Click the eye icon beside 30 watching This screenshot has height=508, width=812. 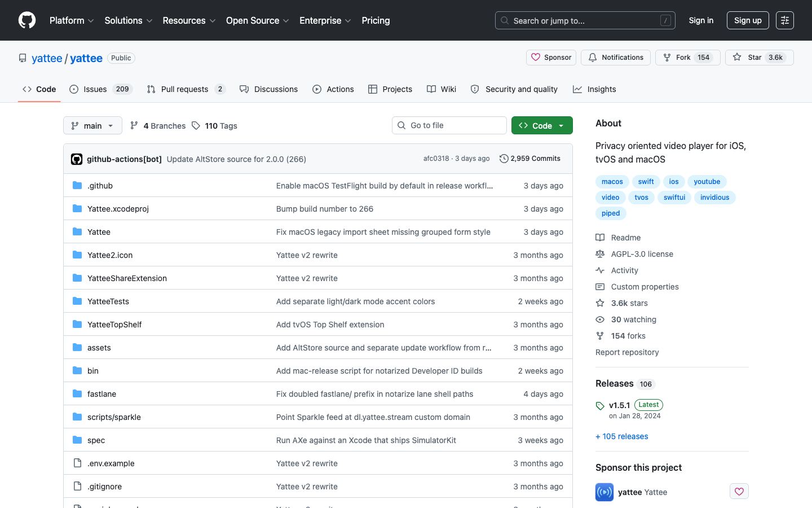(600, 319)
